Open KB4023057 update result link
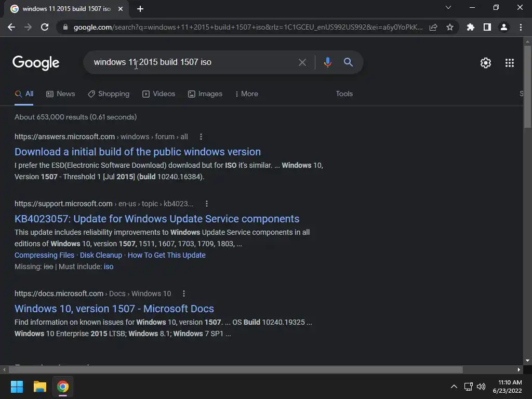The height and width of the screenshot is (399, 532). (157, 219)
